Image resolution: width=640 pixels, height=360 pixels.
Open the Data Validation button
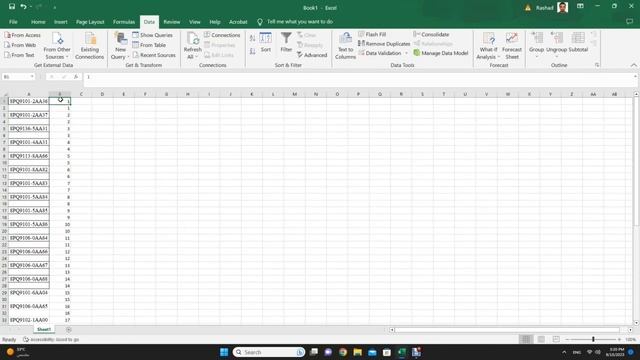[380, 53]
